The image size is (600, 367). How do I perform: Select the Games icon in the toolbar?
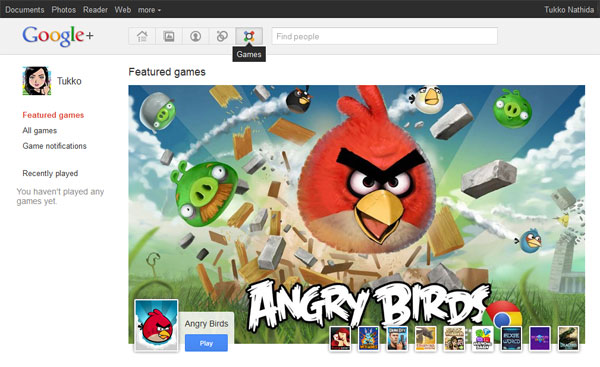249,36
